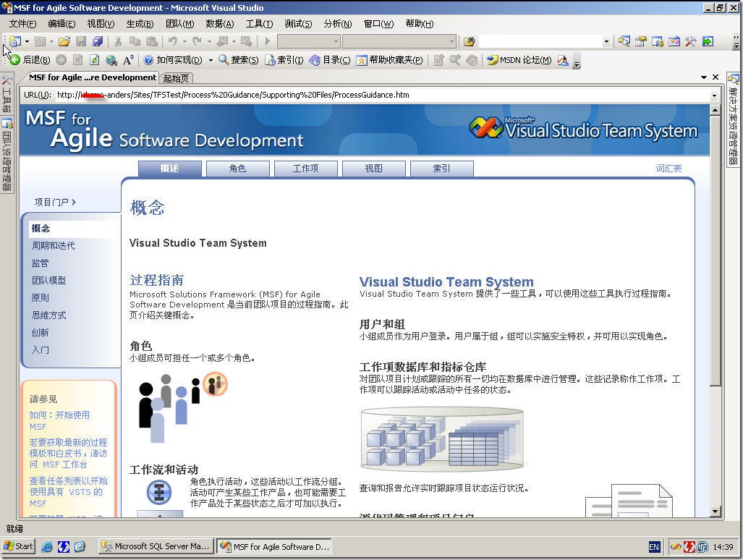The height and width of the screenshot is (560, 743).
Task: Click the Ask a Question icon after MSDN 论坛
Action: pyautogui.click(x=562, y=60)
